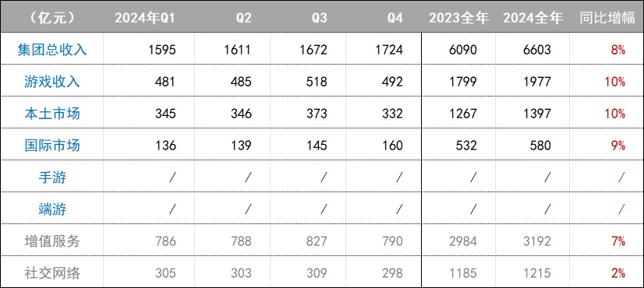Select the Q4 column header
Screen dimensions: 644x288
coord(395,19)
